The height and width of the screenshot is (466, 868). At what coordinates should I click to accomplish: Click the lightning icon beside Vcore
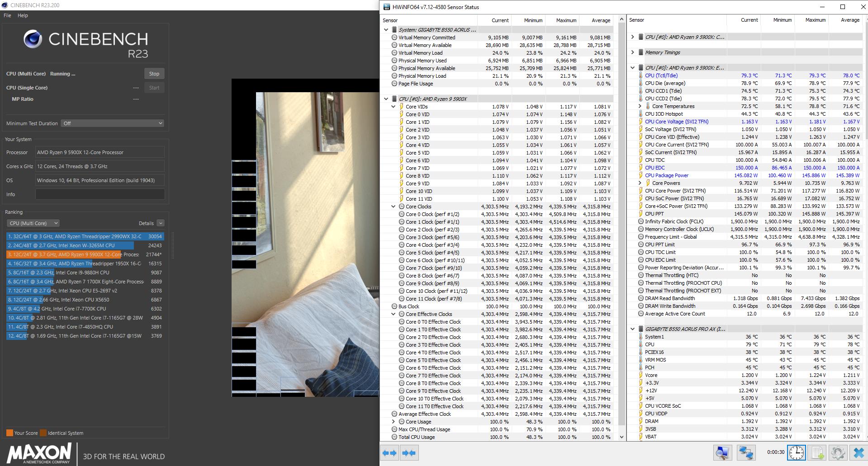tap(640, 375)
